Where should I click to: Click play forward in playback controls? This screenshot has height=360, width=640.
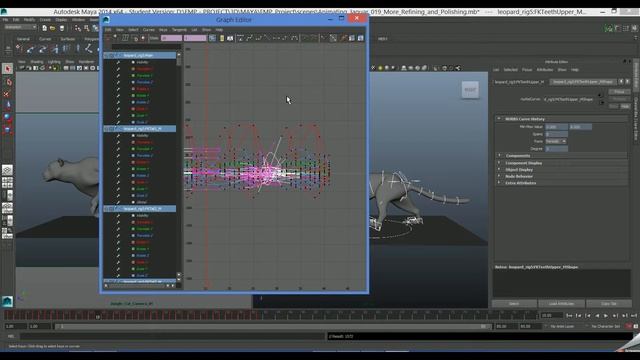tap(606, 316)
